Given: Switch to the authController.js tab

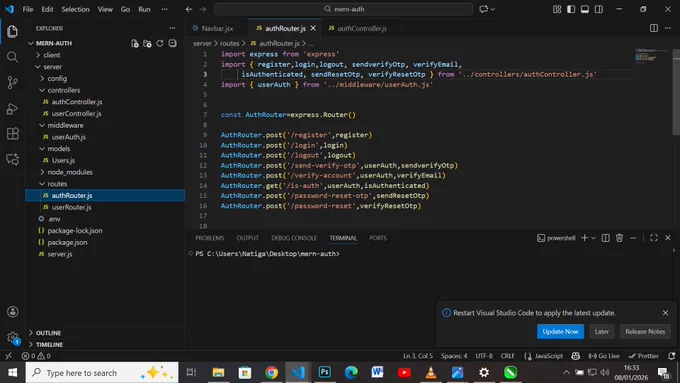Looking at the screenshot, I should tap(362, 28).
